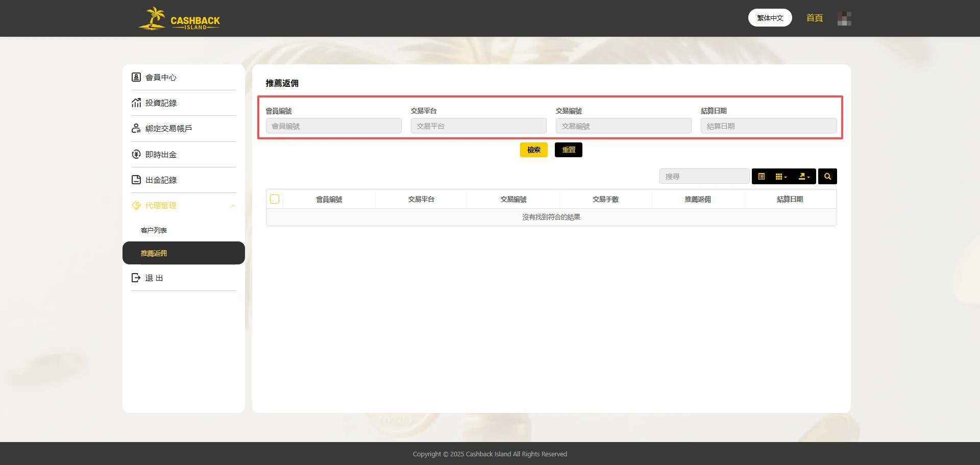The height and width of the screenshot is (465, 980).
Task: Open the 會員中心 member center icon
Action: click(136, 77)
